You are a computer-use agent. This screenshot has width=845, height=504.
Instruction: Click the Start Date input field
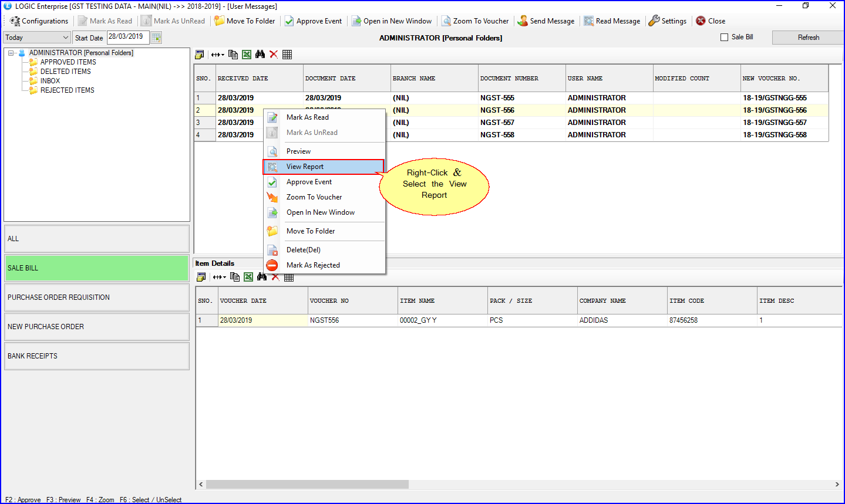click(127, 37)
